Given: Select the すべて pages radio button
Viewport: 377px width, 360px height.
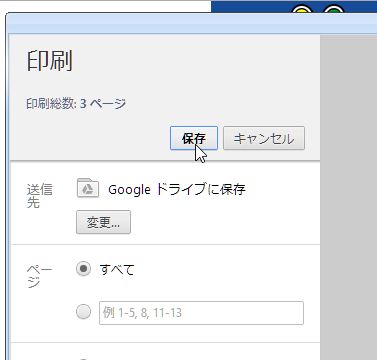Looking at the screenshot, I should click(x=83, y=269).
